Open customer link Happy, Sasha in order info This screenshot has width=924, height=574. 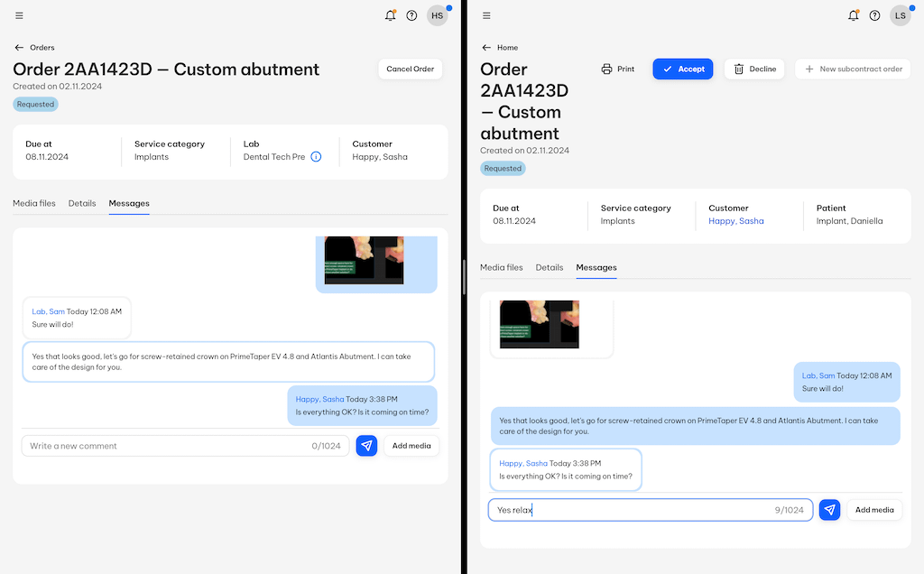point(735,221)
